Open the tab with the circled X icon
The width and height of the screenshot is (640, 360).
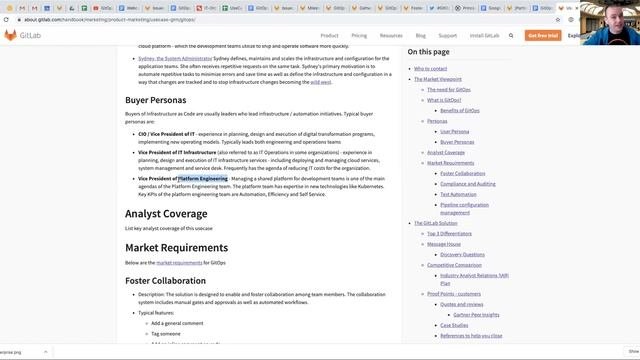464,8
